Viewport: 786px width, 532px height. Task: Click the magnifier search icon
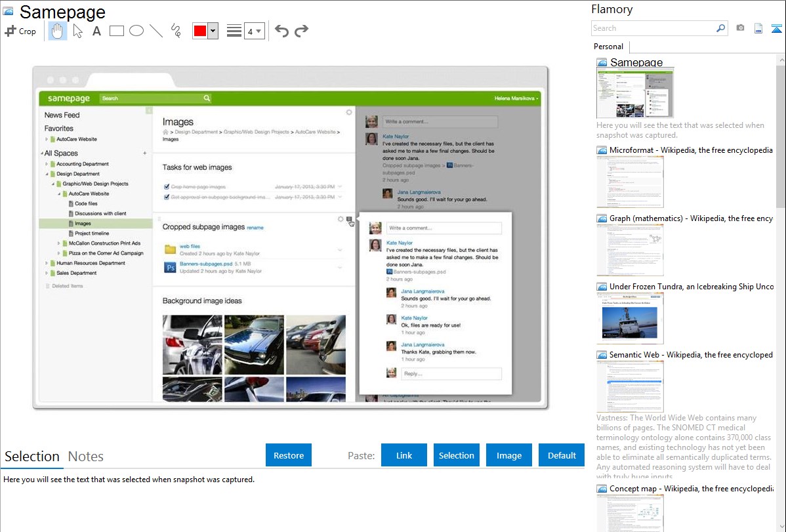click(x=721, y=28)
